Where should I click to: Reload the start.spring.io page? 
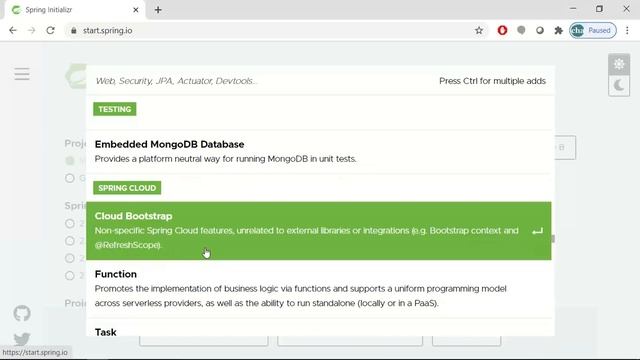point(50,30)
